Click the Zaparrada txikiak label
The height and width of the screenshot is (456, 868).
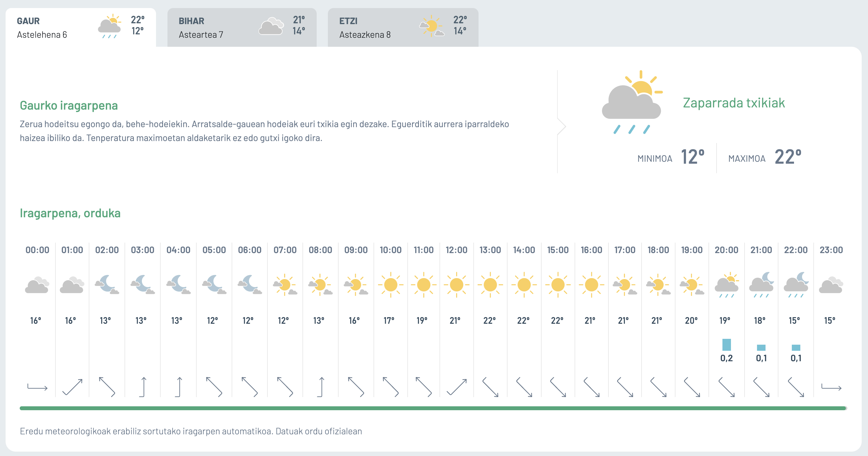click(x=734, y=103)
